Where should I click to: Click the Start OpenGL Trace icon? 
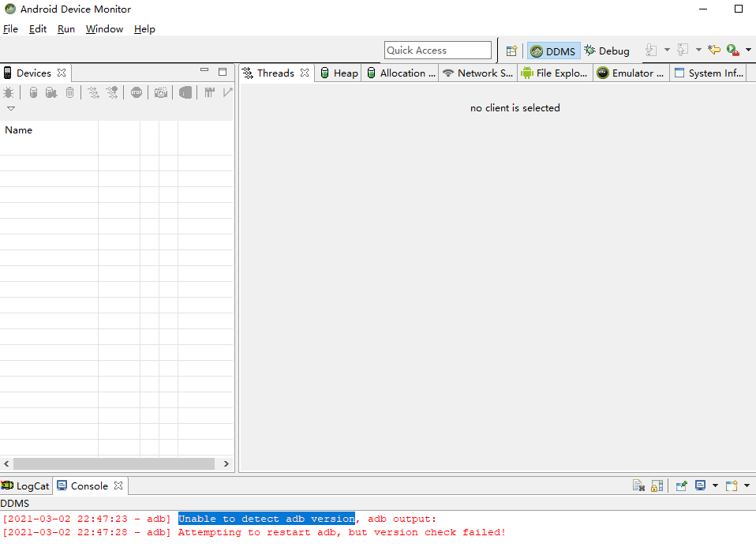coord(227,92)
